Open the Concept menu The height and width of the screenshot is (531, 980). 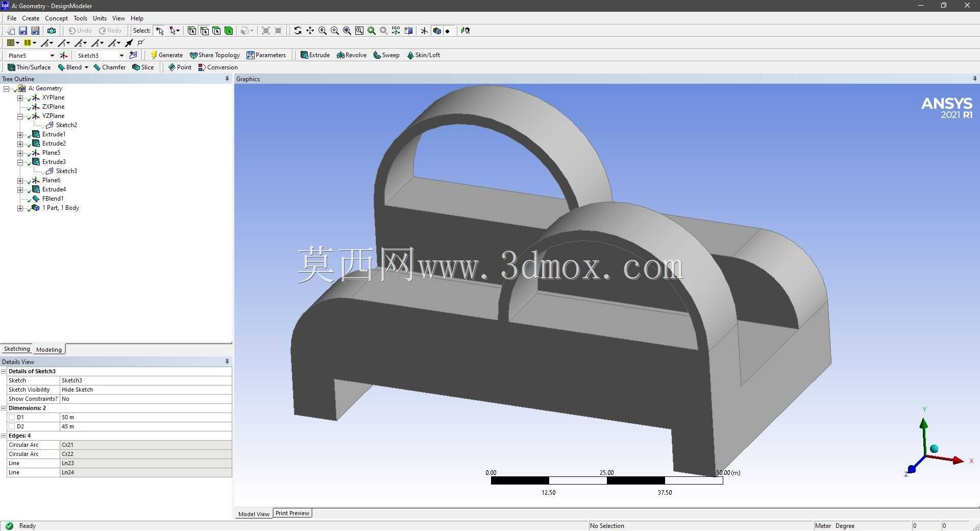click(56, 18)
